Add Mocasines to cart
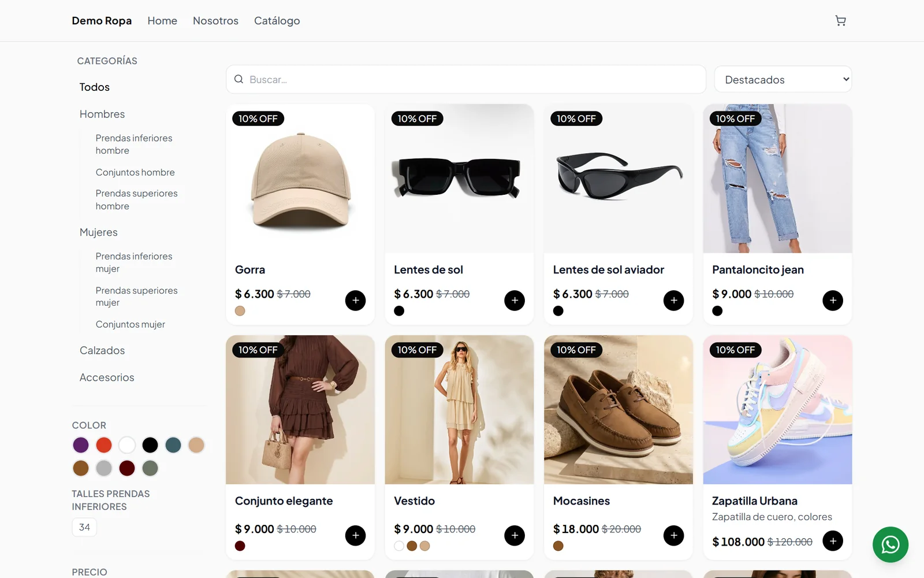 (673, 536)
